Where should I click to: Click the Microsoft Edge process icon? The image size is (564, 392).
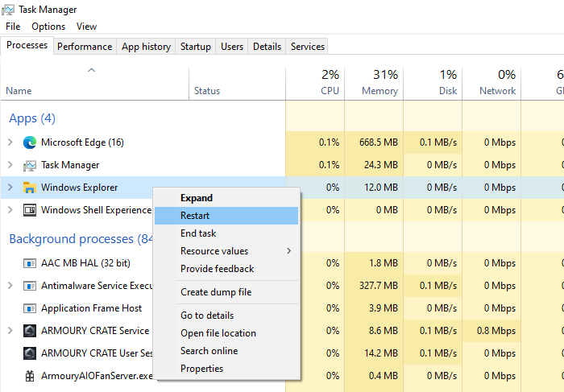pos(30,142)
